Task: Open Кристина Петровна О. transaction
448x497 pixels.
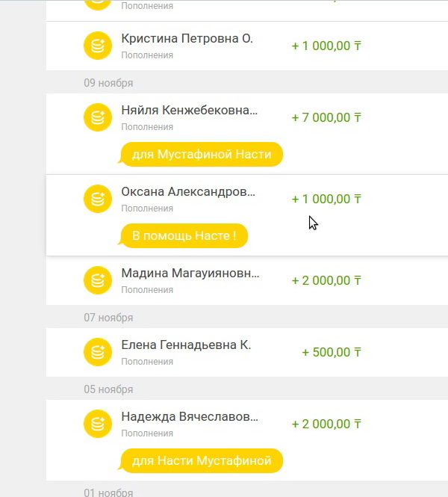Action: [x=187, y=39]
